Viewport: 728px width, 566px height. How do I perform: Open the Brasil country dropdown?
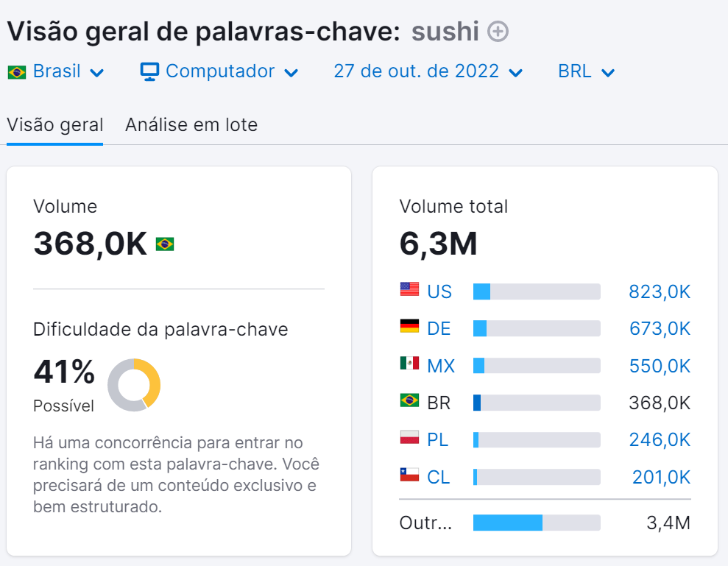click(x=56, y=71)
